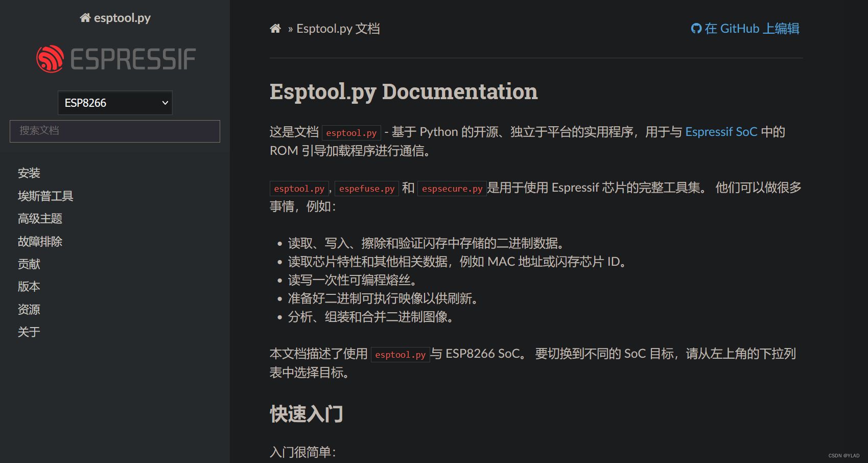Click the bullet text 准备好二进制可执行映像以供刷新
Viewport: 868px width, 463px height.
[383, 298]
